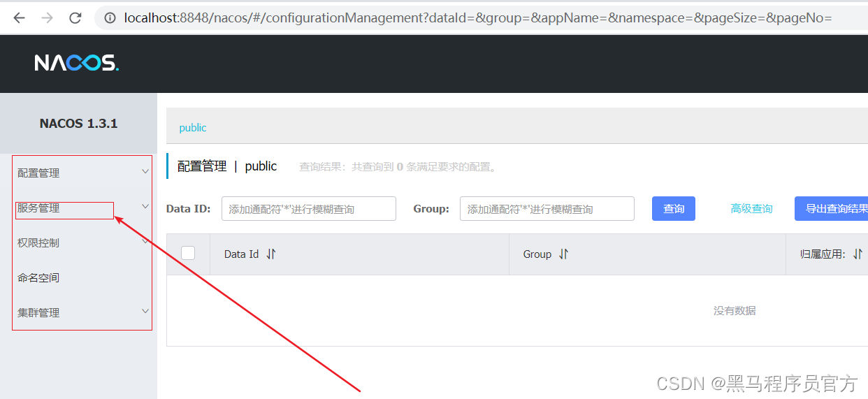The width and height of the screenshot is (868, 399).
Task: Sort by Data Id column icon
Action: [271, 254]
